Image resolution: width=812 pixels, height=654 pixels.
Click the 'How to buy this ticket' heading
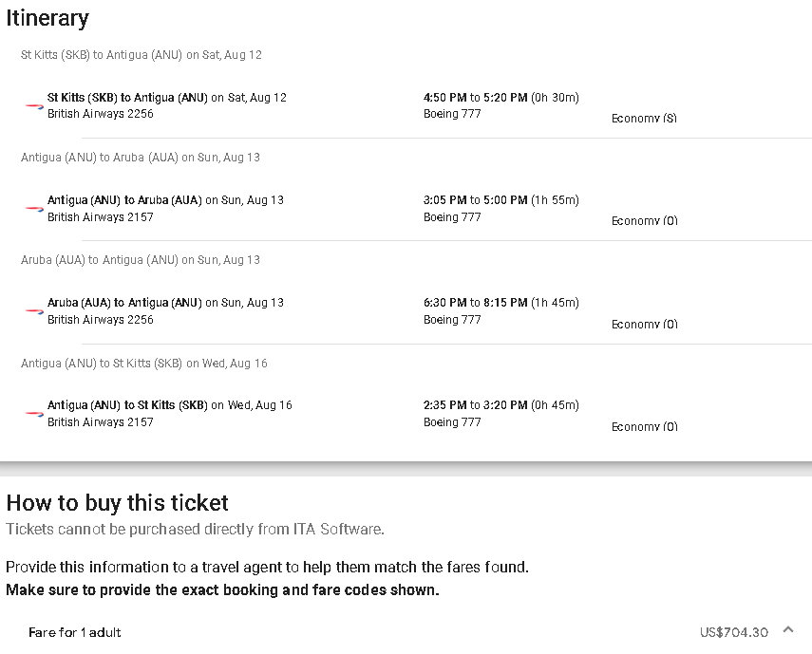pos(118,503)
